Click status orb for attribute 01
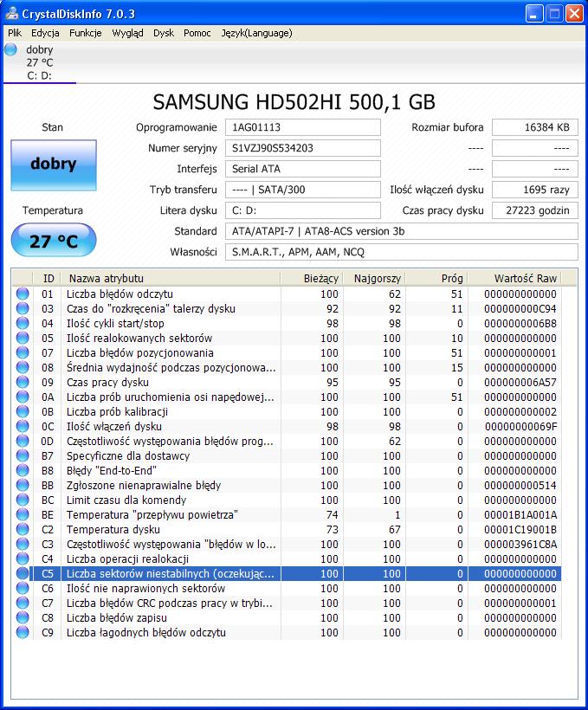Image resolution: width=588 pixels, height=710 pixels. 23,294
